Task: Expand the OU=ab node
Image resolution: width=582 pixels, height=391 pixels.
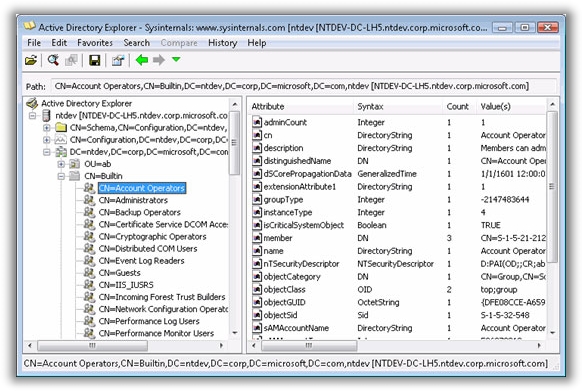Action: pyautogui.click(x=61, y=164)
